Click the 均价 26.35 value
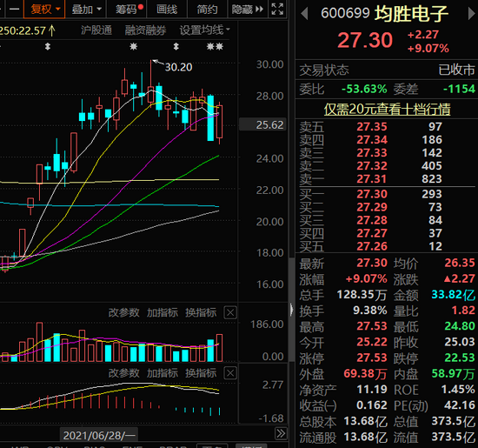Image resolution: width=478 pixels, height=448 pixels. (x=460, y=263)
